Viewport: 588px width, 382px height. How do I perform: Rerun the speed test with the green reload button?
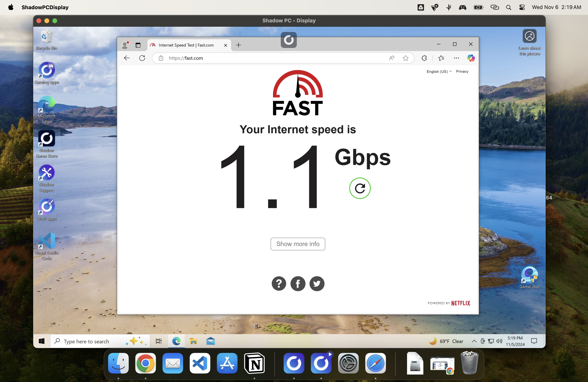tap(360, 188)
